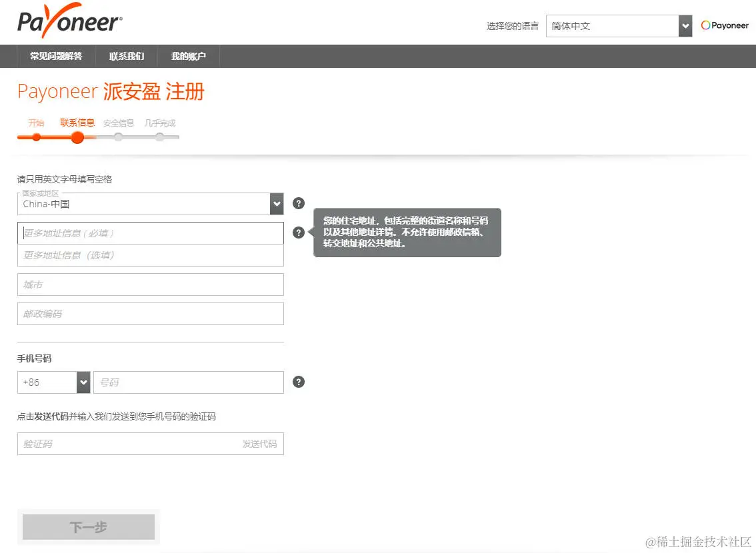Screen dimensions: 756x553
Task: Click the 几乎完成 step marker
Action: 159,137
